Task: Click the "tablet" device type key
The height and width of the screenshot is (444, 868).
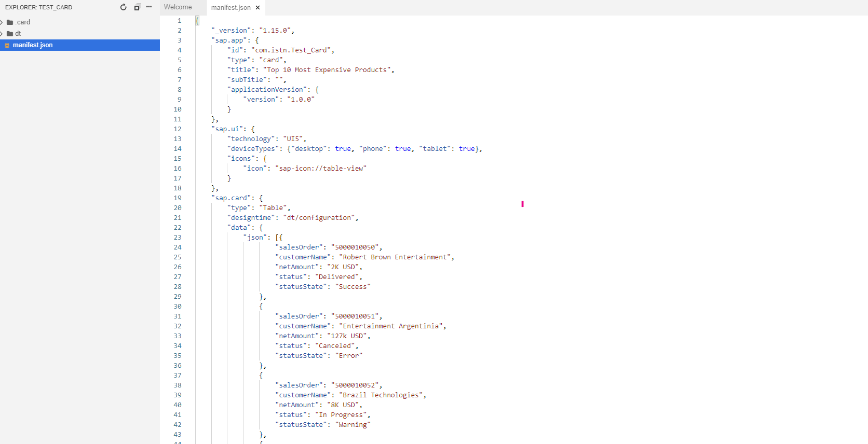Action: pyautogui.click(x=435, y=149)
